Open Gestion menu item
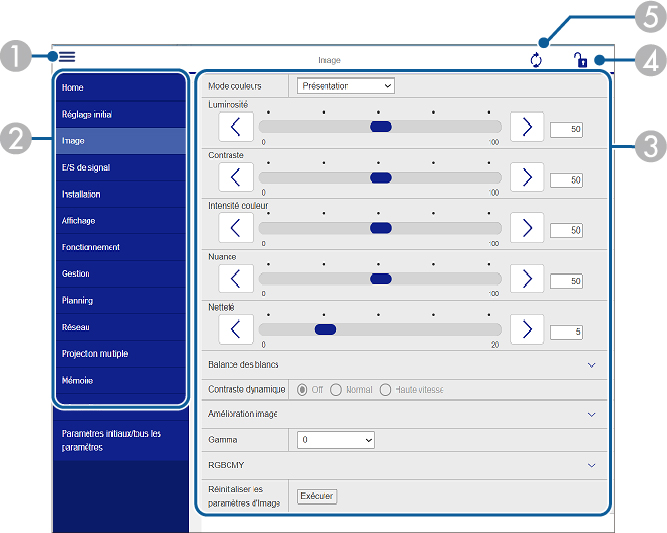Viewport: 667px width, 533px height. [121, 274]
